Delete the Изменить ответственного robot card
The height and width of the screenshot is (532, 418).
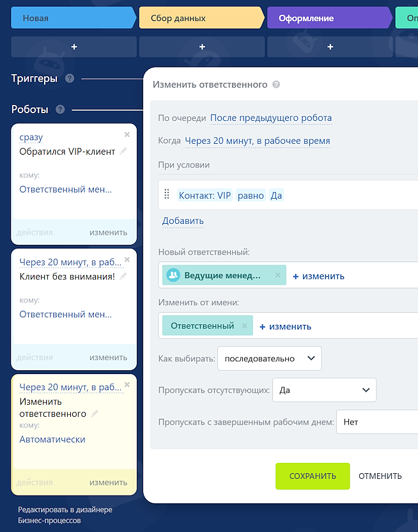point(127,384)
